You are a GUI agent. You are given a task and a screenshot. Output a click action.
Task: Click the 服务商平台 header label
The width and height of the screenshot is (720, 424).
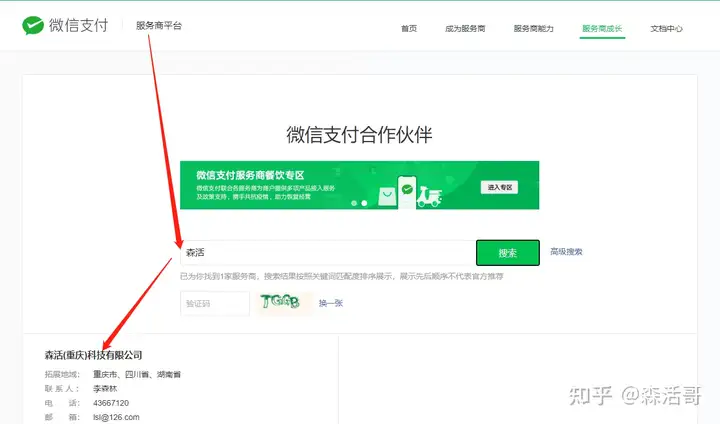(159, 26)
